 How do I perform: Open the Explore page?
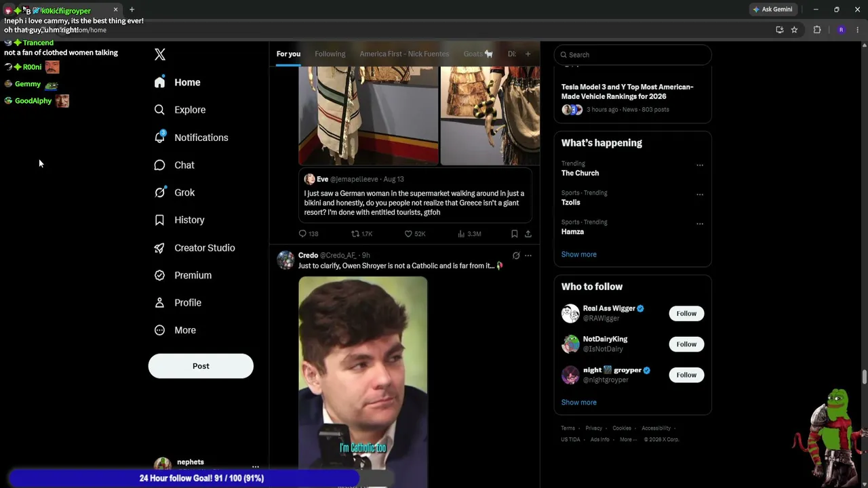pos(180,110)
